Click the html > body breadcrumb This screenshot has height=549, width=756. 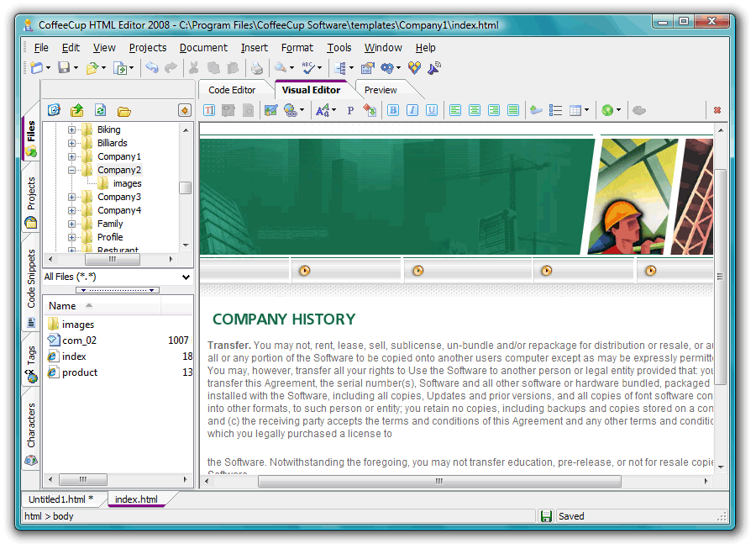pyautogui.click(x=49, y=516)
